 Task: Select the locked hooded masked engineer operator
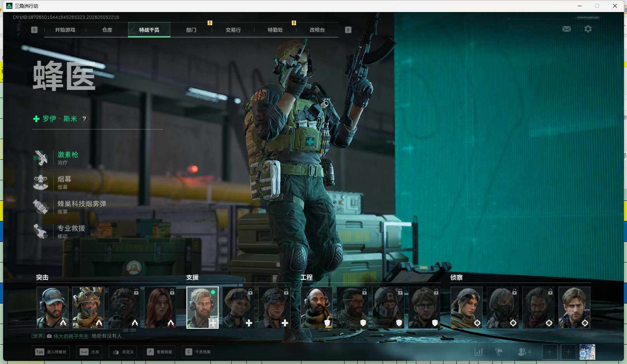388,307
